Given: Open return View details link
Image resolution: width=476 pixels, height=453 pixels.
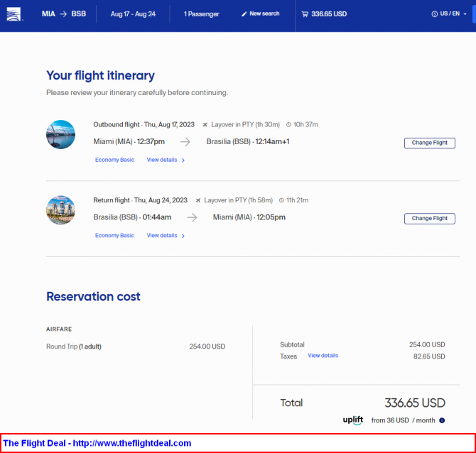Looking at the screenshot, I should click(162, 236).
